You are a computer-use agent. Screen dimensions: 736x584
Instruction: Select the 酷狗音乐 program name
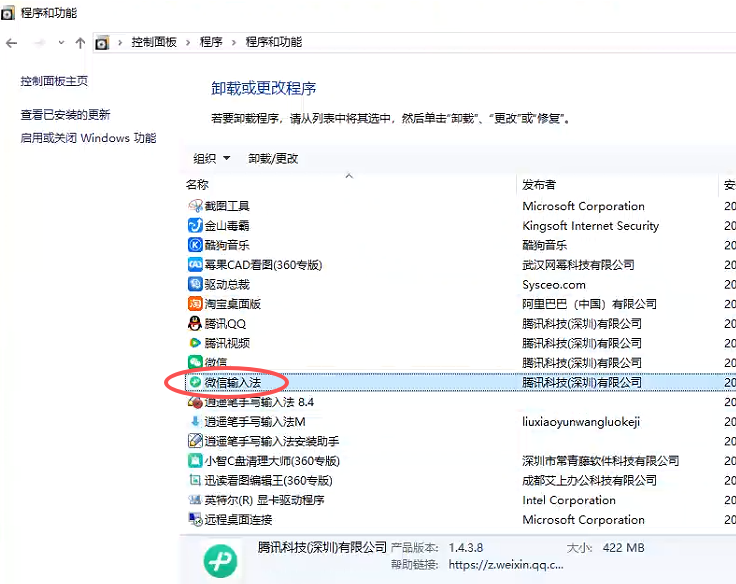point(227,245)
